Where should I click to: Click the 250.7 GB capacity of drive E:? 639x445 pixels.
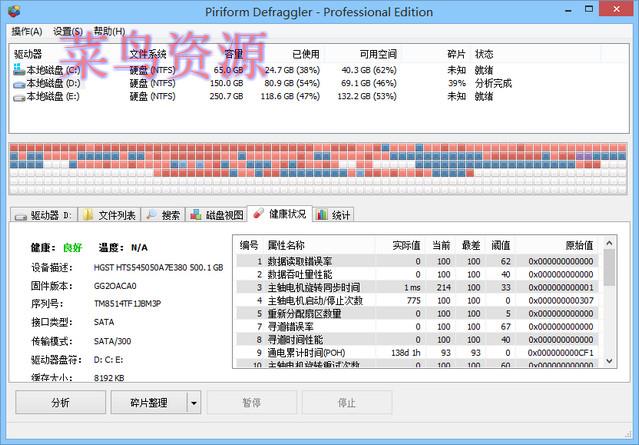pos(226,97)
